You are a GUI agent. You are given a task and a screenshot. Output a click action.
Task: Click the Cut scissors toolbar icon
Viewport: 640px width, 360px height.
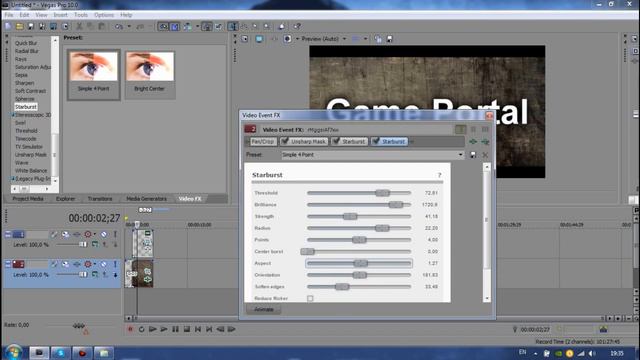(x=79, y=27)
